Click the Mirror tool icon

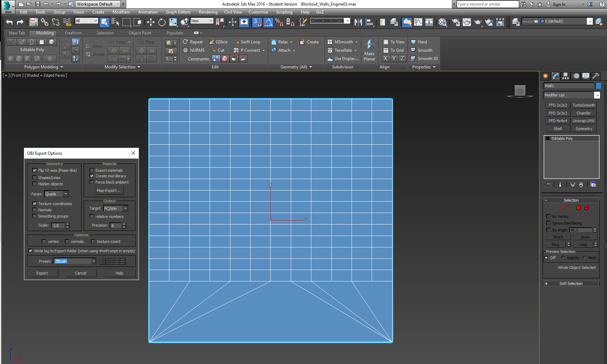359,22
